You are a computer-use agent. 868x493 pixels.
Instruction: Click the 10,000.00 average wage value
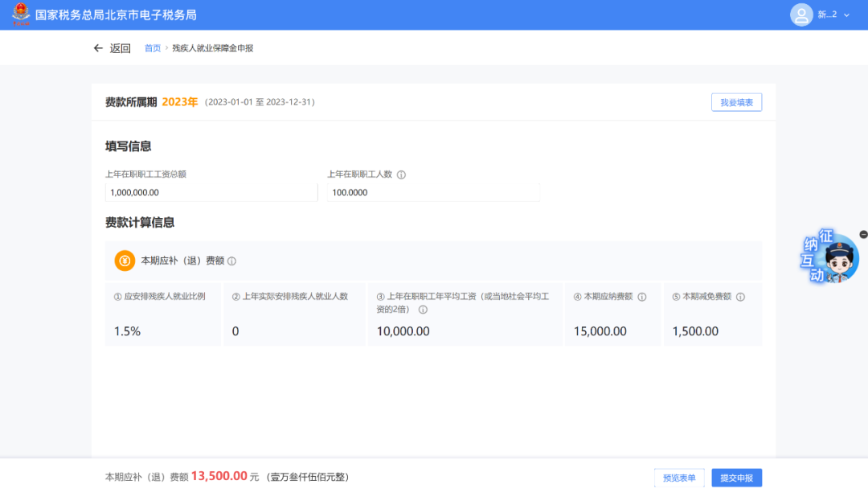(x=403, y=331)
